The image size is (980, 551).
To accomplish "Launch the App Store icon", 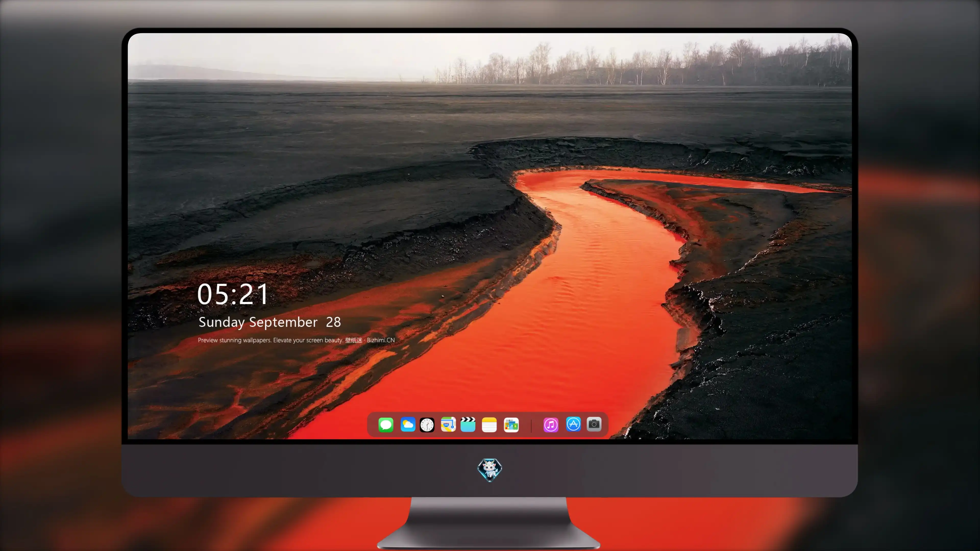I will (x=573, y=424).
